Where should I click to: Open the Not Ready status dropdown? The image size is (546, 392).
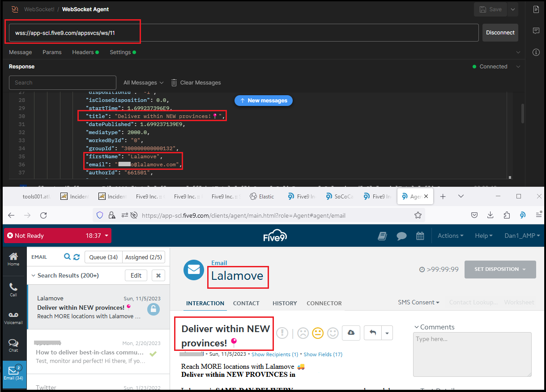(x=58, y=236)
